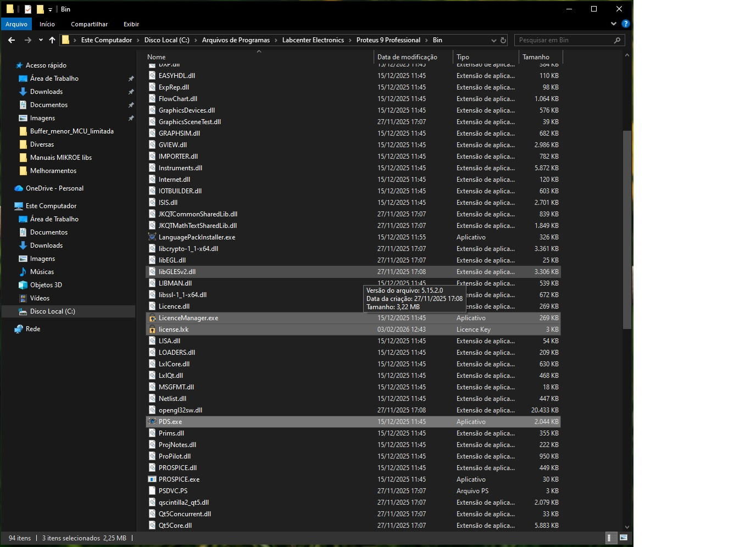Viewport: 756px width, 547px height.
Task: Open the LanguagePackInstaller.exe icon
Action: (x=152, y=237)
